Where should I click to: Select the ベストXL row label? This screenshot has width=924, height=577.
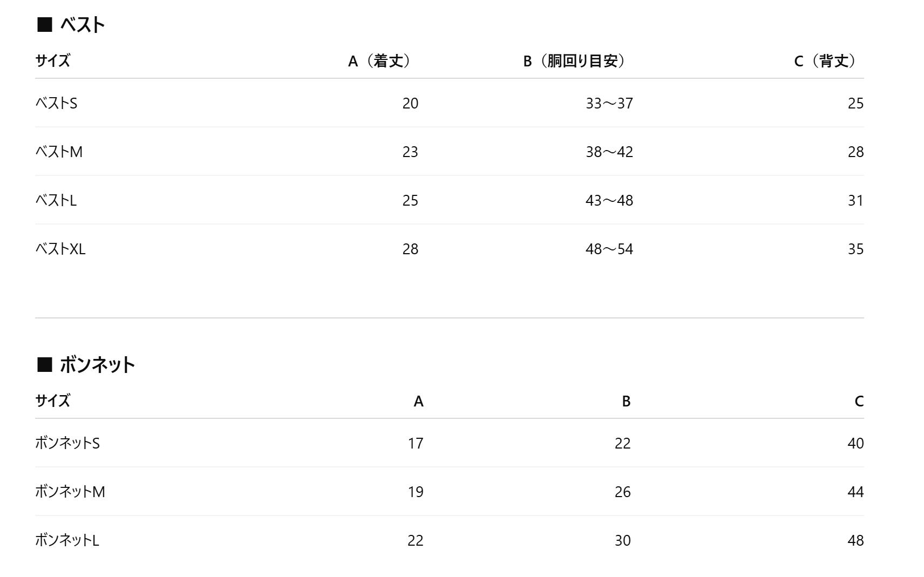click(x=60, y=249)
